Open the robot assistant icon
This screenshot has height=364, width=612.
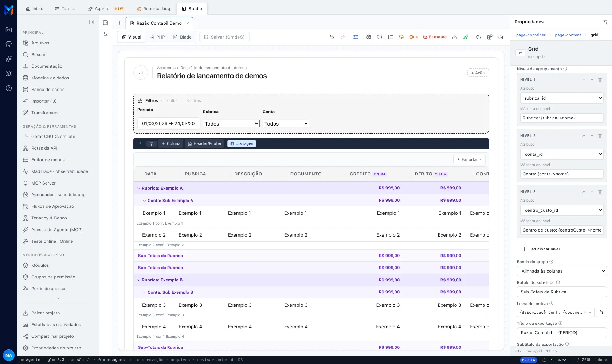[501, 37]
